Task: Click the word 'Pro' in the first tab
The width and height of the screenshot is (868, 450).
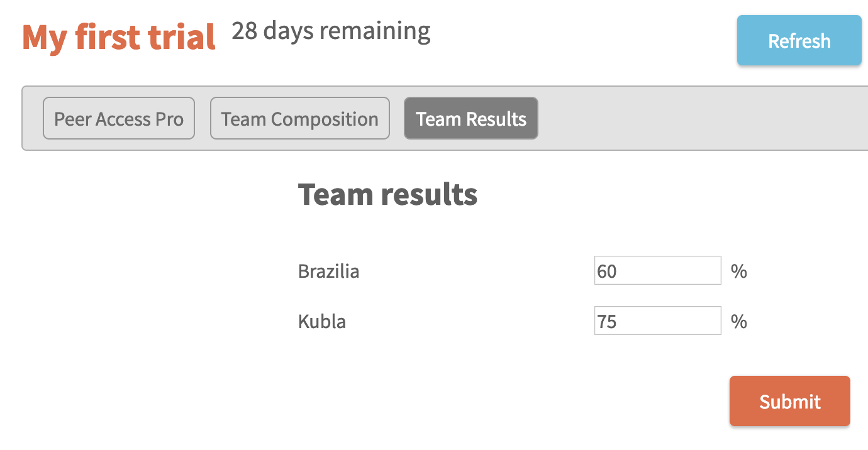Action: pyautogui.click(x=169, y=119)
